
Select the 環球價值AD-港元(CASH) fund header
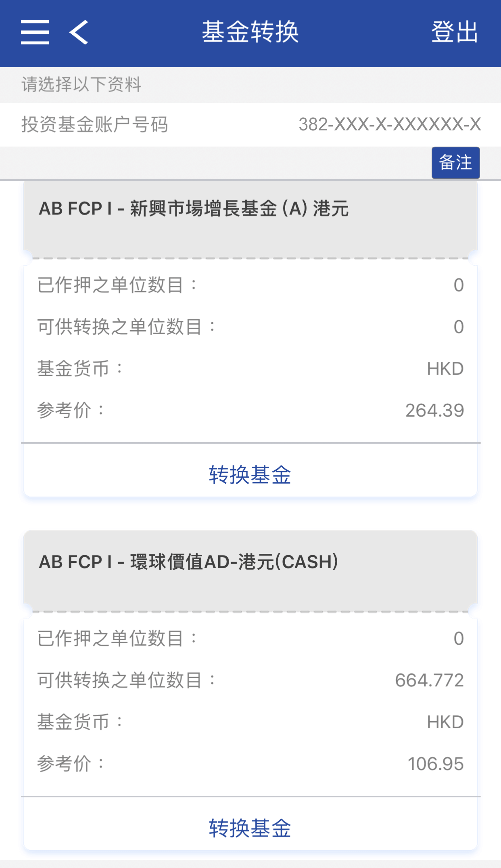pos(188,562)
